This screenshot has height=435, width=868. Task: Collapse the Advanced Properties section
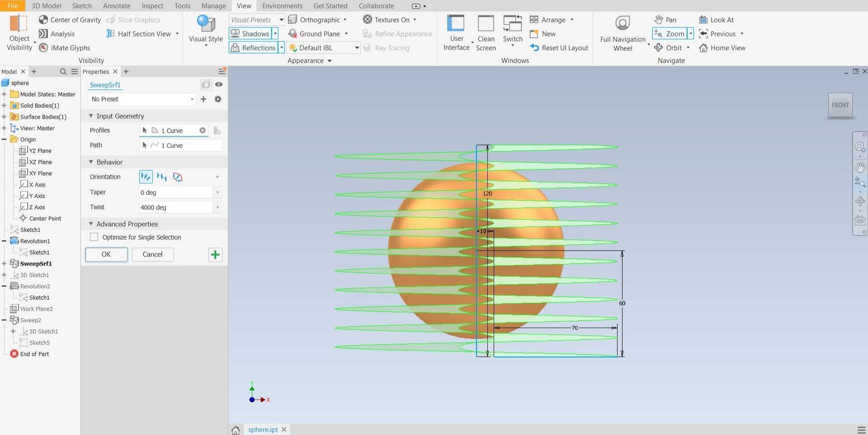(x=91, y=224)
